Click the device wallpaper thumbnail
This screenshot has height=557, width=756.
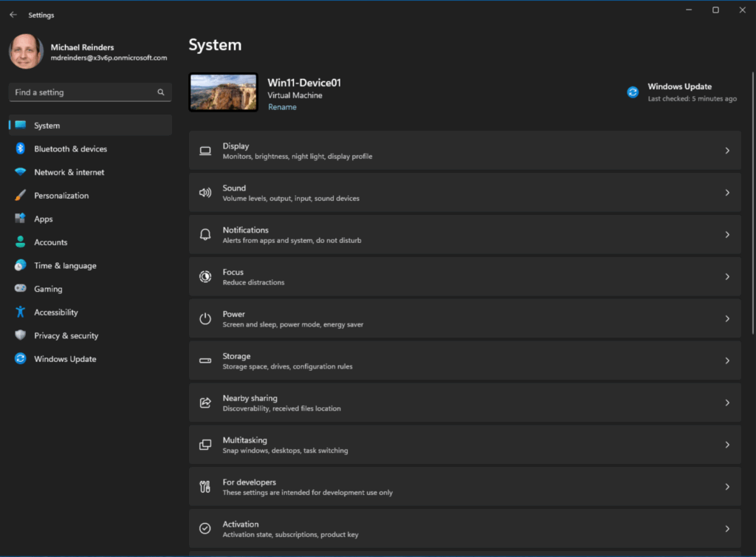223,92
